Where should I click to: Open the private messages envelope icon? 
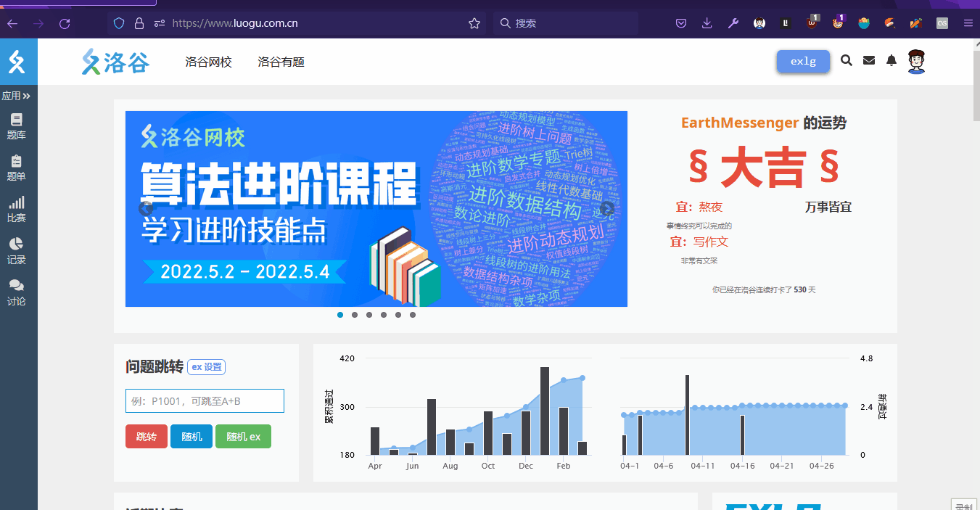[x=868, y=61]
